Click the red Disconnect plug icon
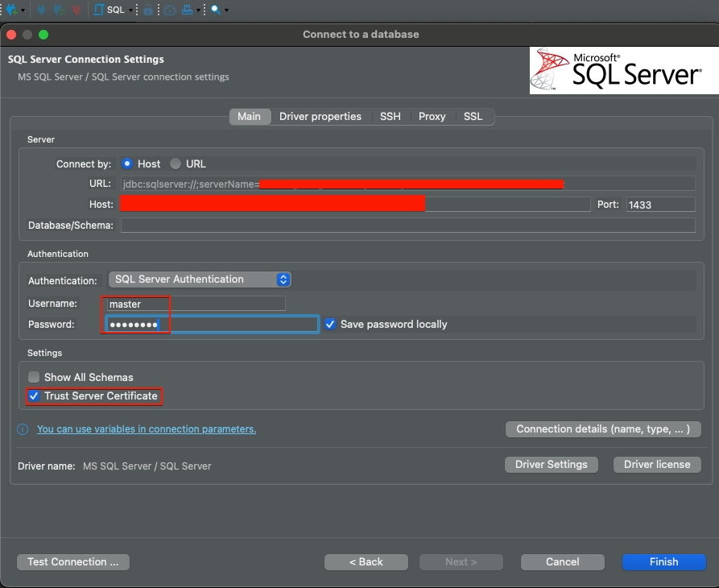The height and width of the screenshot is (588, 719). click(76, 10)
